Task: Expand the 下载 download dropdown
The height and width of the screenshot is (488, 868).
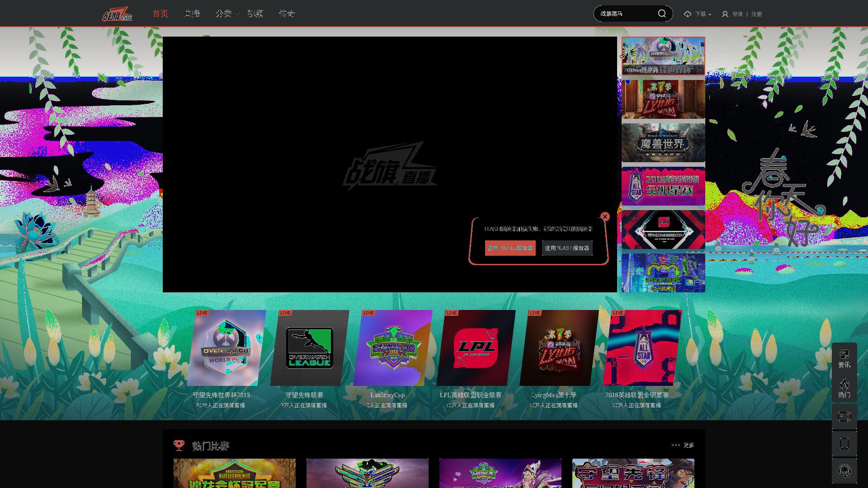Action: click(x=703, y=14)
